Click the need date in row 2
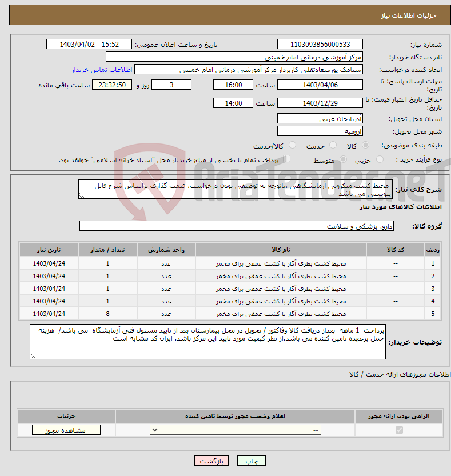Screen dimensions: 451x476 coord(49,276)
